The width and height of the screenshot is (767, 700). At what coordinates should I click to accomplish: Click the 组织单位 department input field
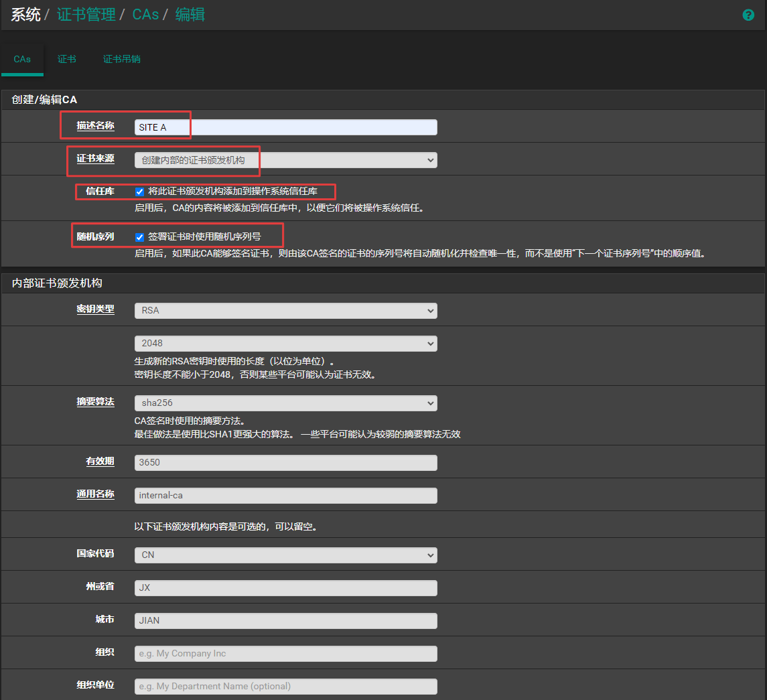[285, 687]
